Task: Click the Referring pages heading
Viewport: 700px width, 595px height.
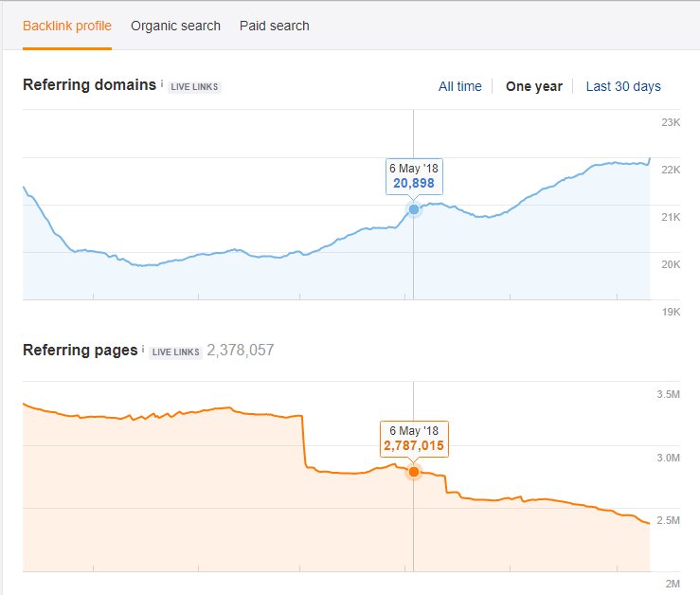Action: click(80, 351)
